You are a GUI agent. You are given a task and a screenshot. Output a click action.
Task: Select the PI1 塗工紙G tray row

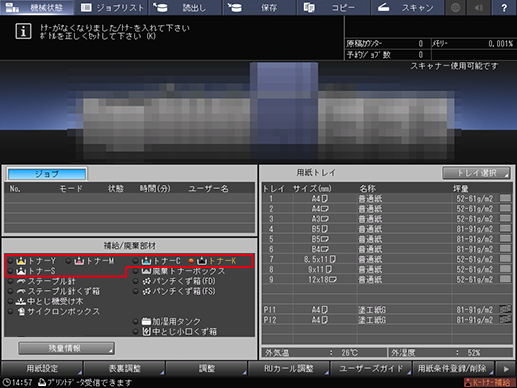click(387, 309)
